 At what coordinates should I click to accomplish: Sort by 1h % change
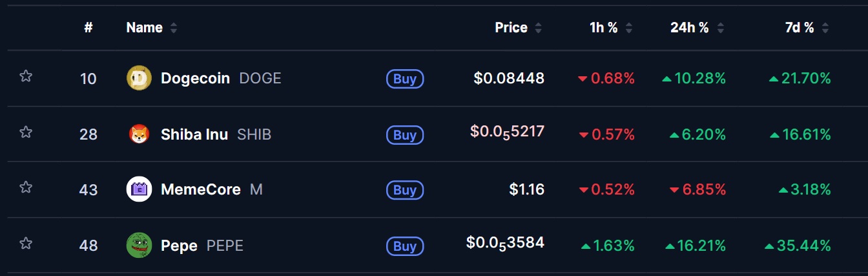click(611, 28)
